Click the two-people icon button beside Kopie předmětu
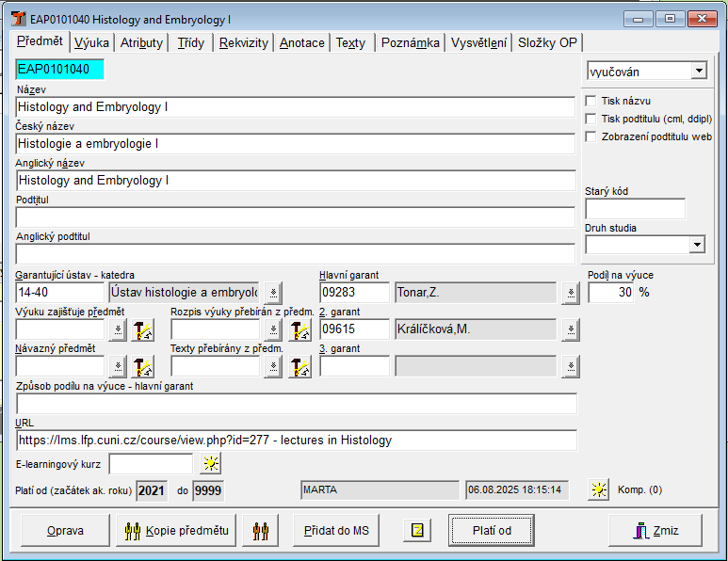 click(x=261, y=531)
